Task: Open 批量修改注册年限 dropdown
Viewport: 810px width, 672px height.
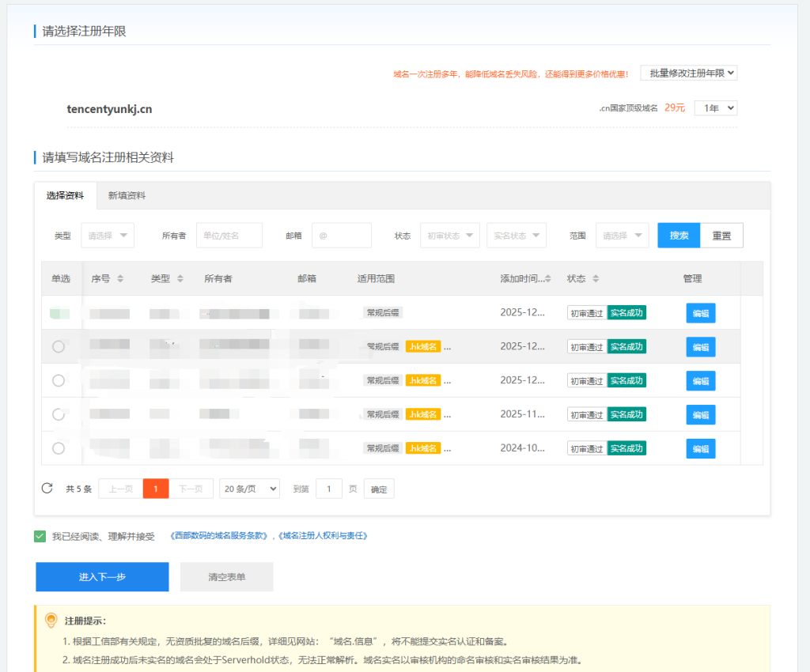Action: 689,74
